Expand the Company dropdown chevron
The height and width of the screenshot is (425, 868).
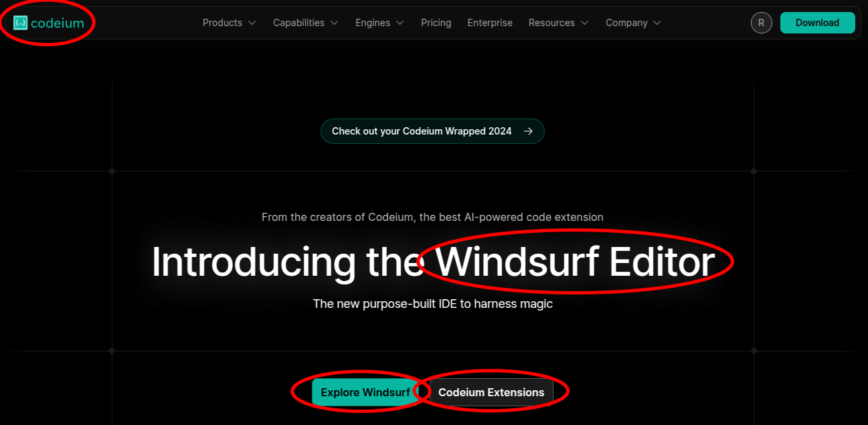click(x=657, y=23)
